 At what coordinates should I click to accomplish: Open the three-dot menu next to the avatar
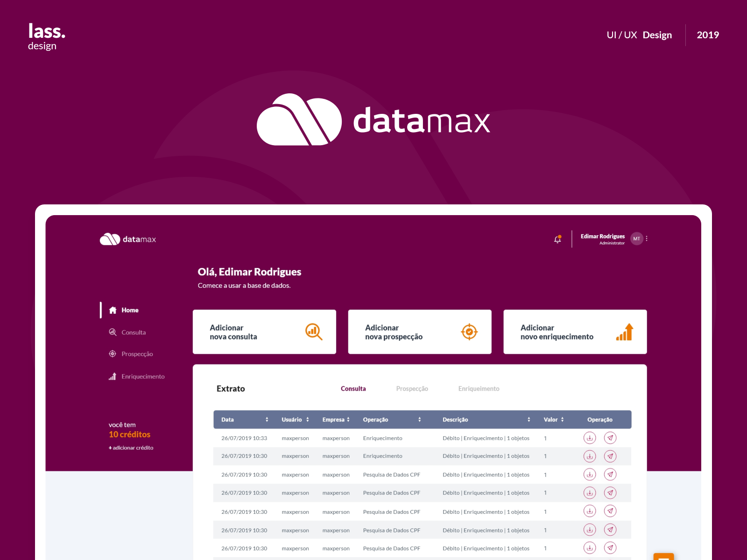point(647,238)
